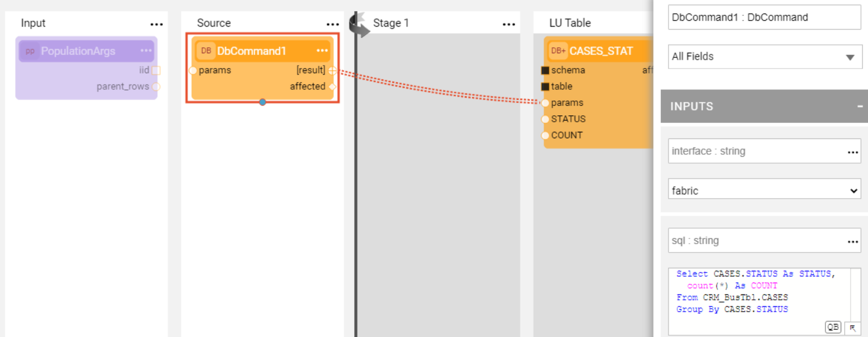Open the All Fields dropdown
Viewport: 868px width, 337px height.
[764, 57]
